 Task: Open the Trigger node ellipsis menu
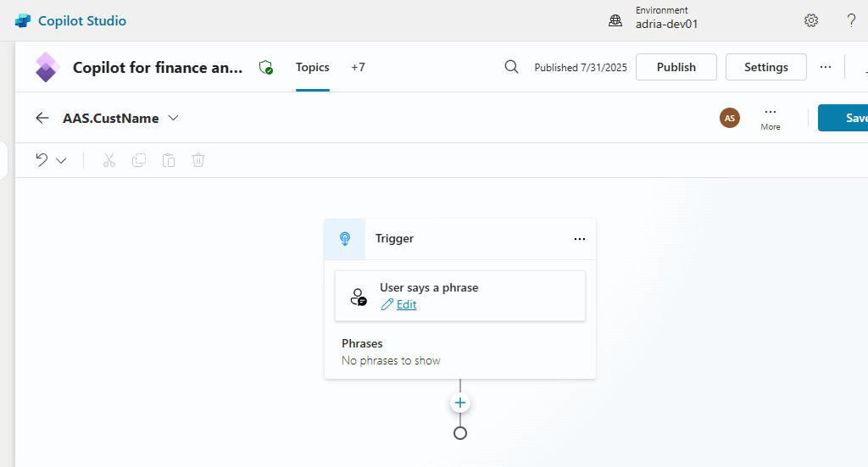(x=580, y=239)
